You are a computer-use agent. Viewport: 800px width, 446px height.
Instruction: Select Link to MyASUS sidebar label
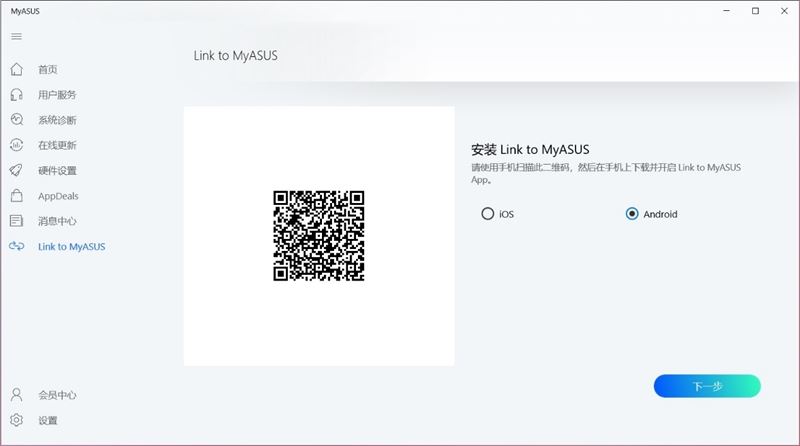click(71, 246)
